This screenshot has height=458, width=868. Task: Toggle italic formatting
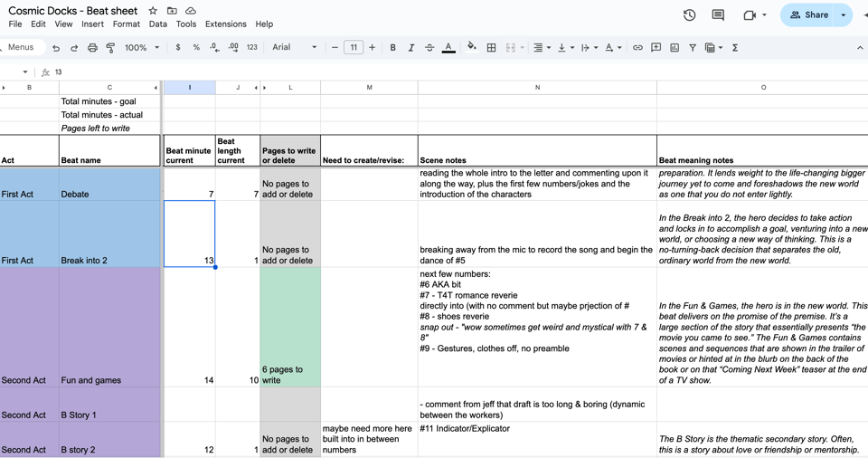click(410, 48)
